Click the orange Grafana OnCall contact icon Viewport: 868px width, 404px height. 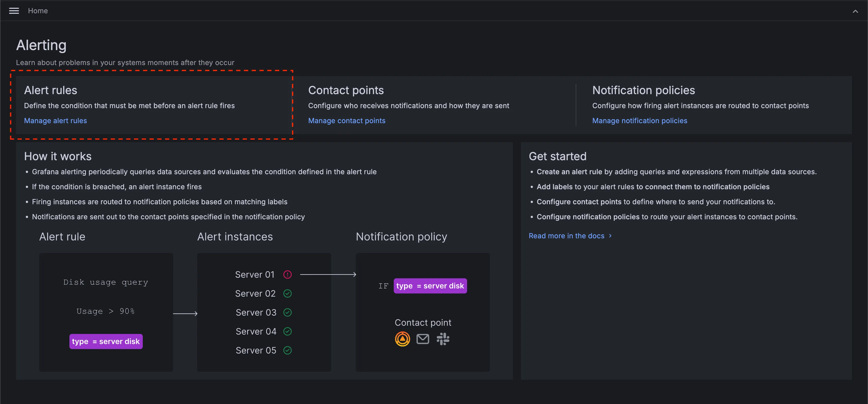coord(402,339)
